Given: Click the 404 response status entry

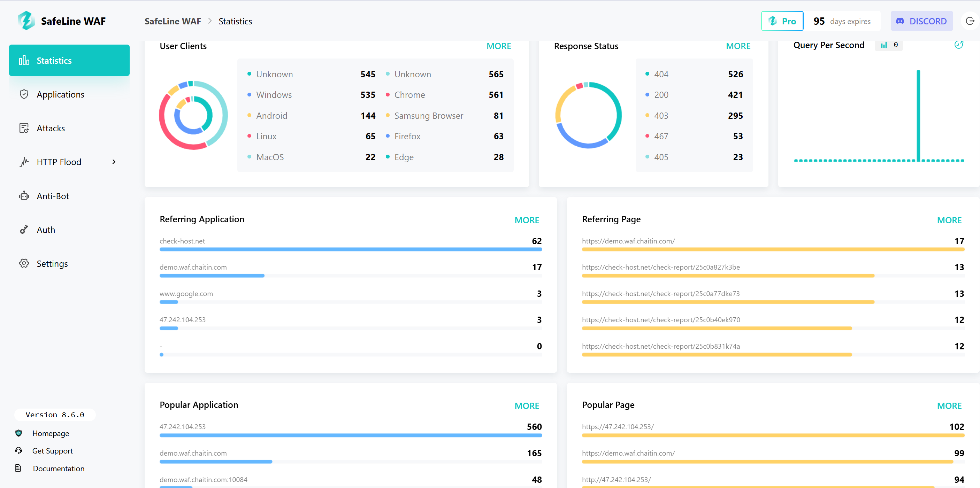Looking at the screenshot, I should (694, 74).
